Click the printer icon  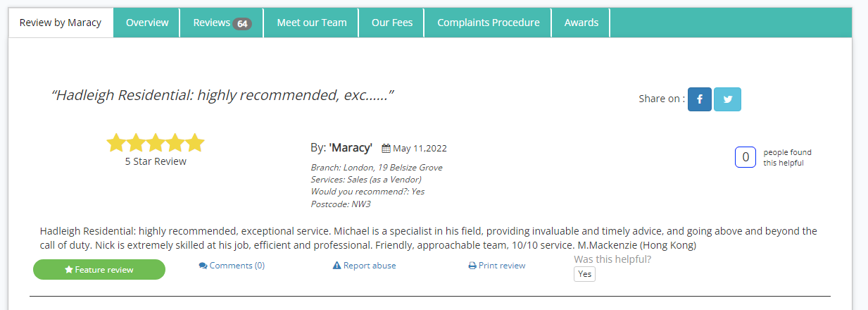[472, 266]
